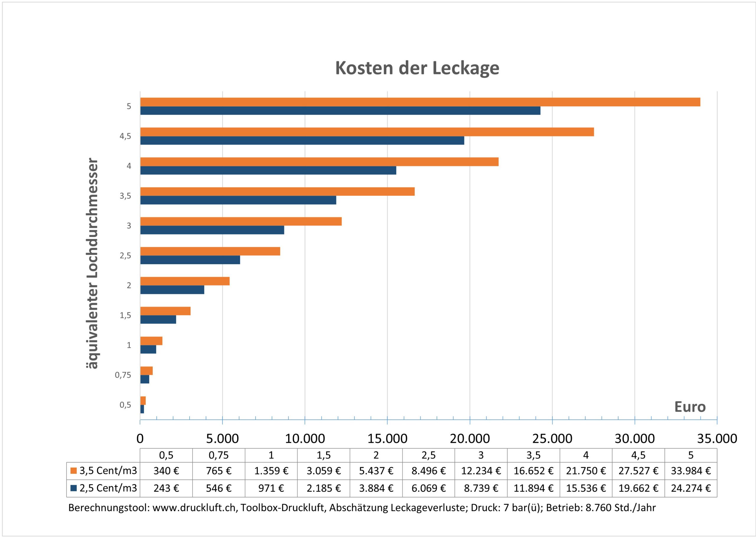756x538 pixels.
Task: Select the orange bar for diameter 5
Action: click(x=420, y=102)
